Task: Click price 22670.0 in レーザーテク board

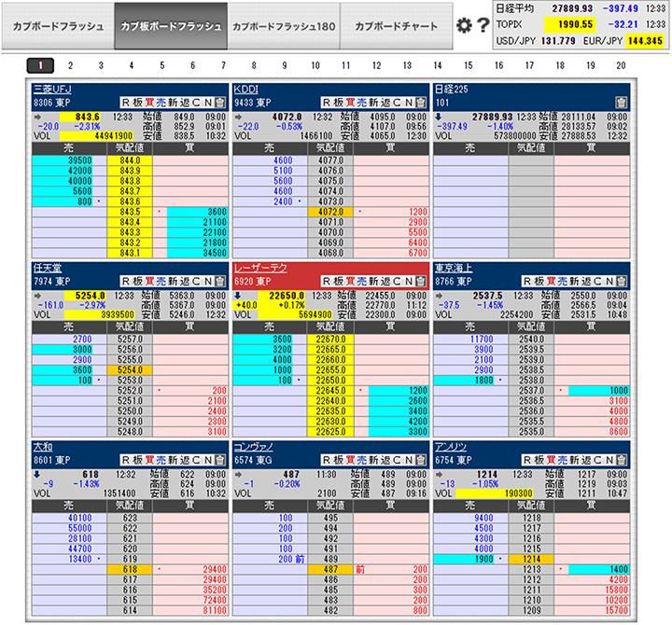Action: click(x=330, y=339)
